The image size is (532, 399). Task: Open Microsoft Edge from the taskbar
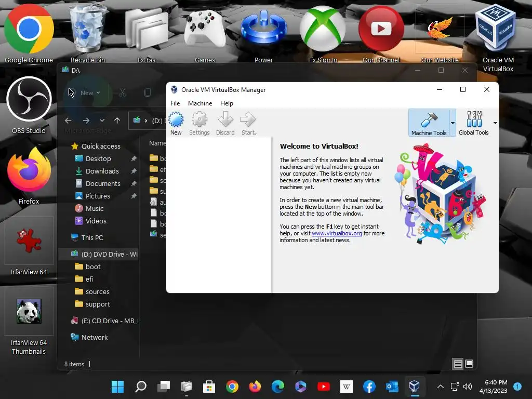pyautogui.click(x=277, y=387)
